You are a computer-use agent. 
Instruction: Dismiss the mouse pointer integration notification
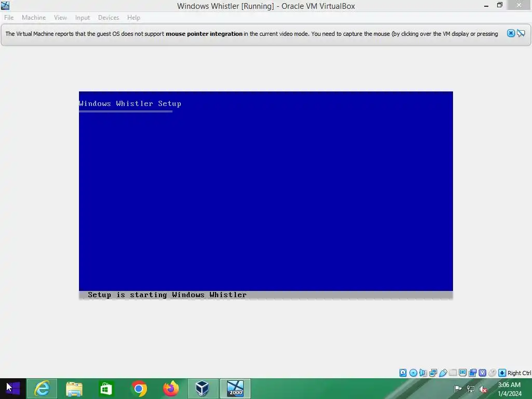pos(511,33)
